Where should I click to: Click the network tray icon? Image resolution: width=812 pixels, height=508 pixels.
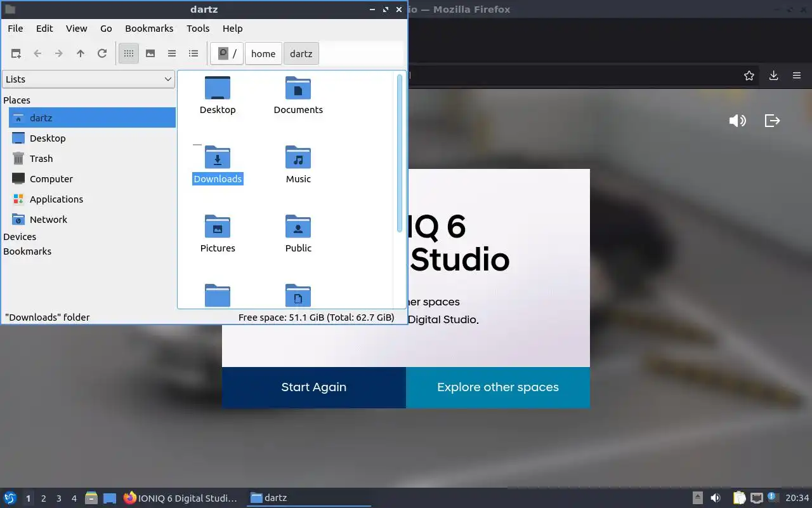[756, 498]
